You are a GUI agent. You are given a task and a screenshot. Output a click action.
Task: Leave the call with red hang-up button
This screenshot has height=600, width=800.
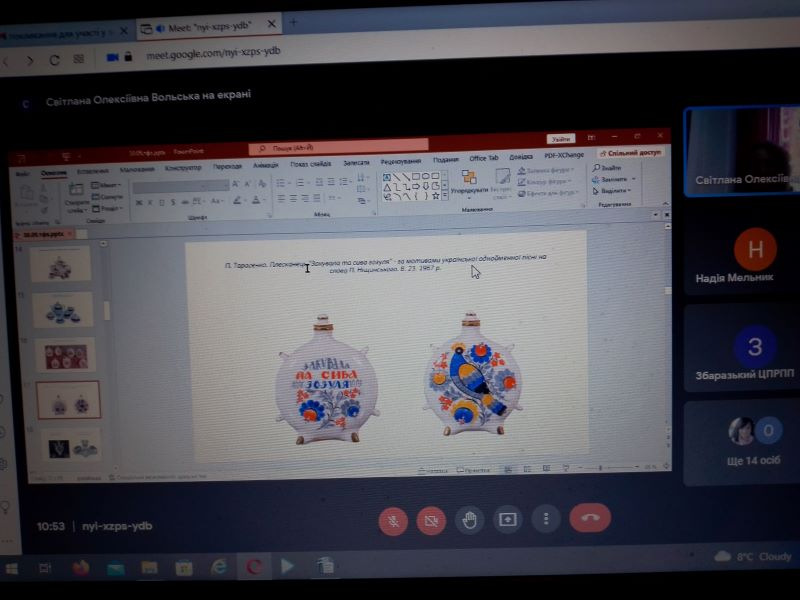(x=590, y=518)
